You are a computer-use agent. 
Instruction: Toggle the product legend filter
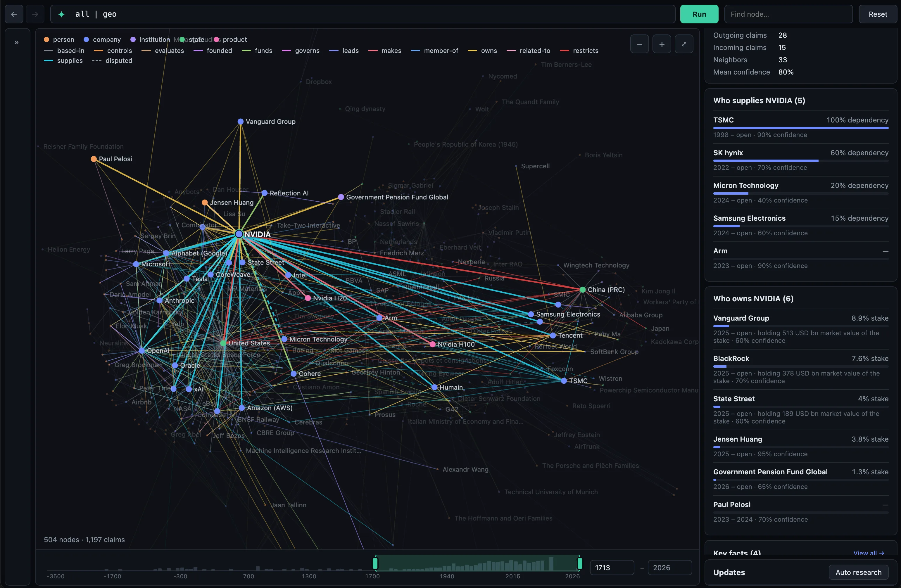pos(231,39)
